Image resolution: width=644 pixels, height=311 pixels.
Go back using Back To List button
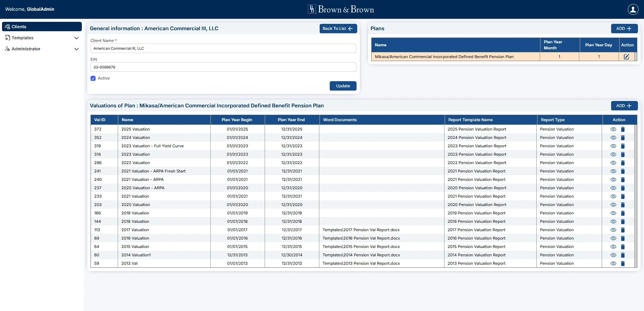click(338, 29)
